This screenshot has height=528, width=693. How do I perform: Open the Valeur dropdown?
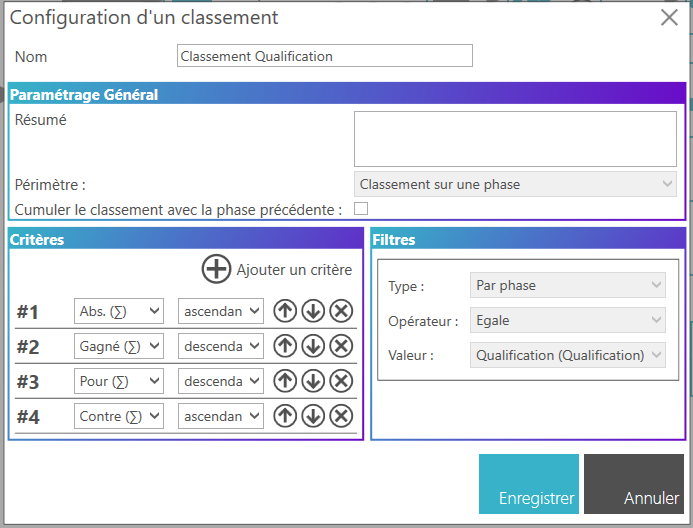(x=568, y=355)
